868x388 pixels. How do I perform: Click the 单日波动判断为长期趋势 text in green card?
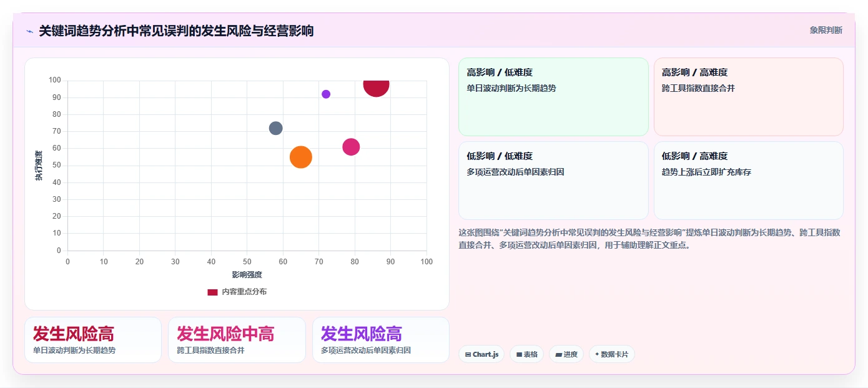click(511, 88)
